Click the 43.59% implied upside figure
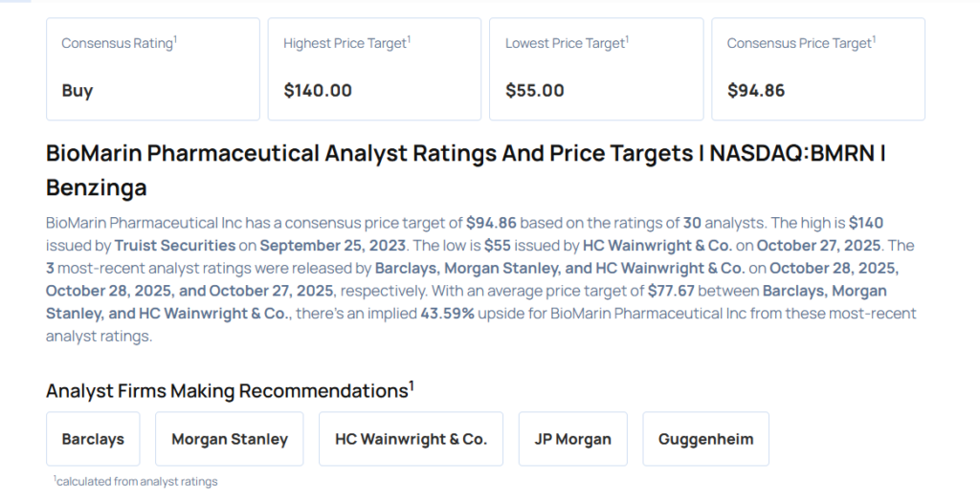Image resolution: width=980 pixels, height=503 pixels. tap(452, 314)
